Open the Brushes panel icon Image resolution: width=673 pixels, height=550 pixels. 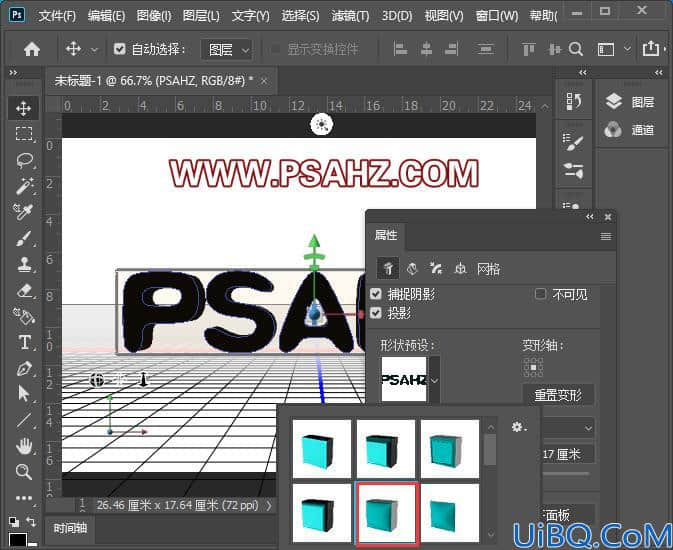click(x=573, y=170)
